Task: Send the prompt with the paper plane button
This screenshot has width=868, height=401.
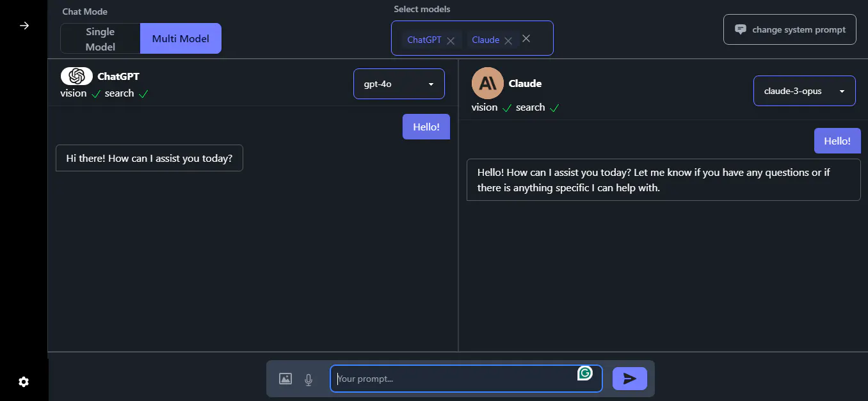Action: [x=630, y=379]
